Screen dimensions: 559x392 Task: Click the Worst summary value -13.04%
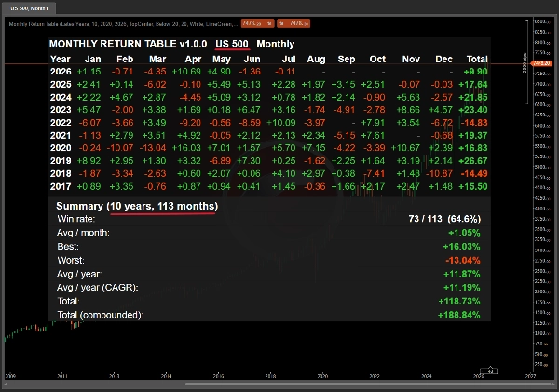tap(463, 260)
